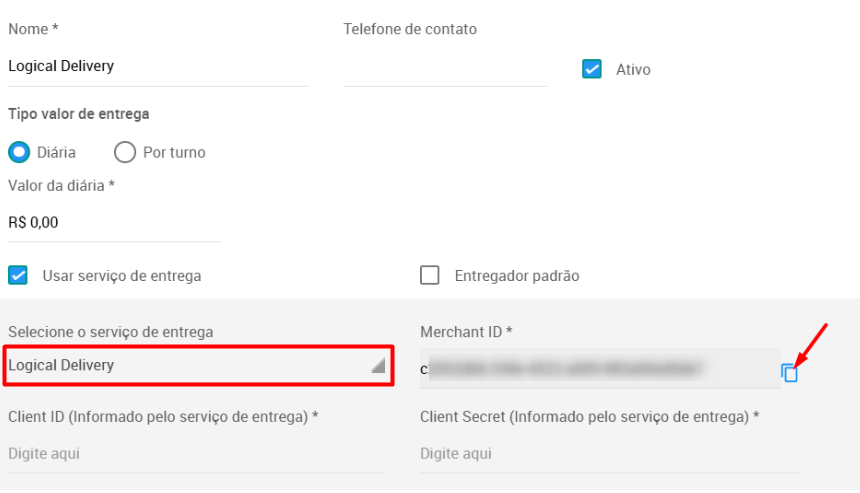The width and height of the screenshot is (860, 493).
Task: Focus the Client Secret input field
Action: click(x=609, y=454)
